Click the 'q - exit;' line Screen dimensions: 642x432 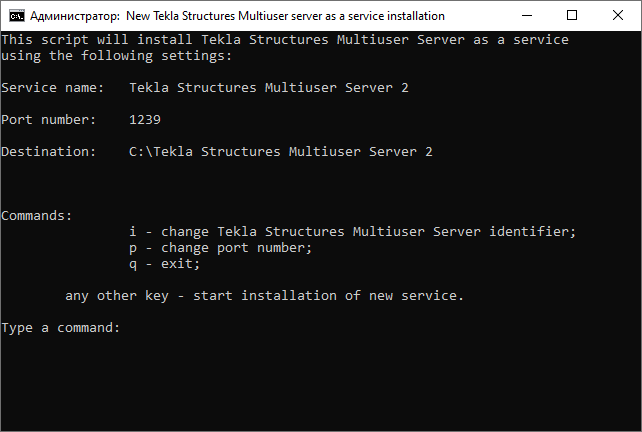[165, 264]
